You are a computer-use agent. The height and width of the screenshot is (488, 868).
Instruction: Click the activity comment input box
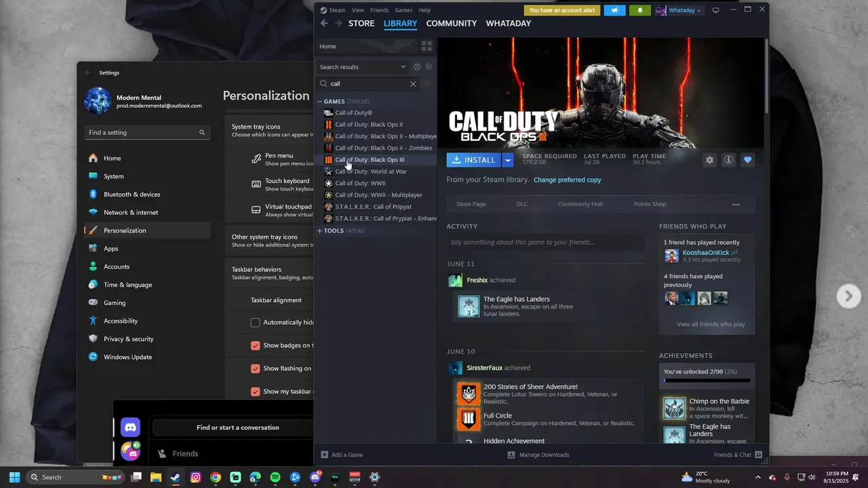pyautogui.click(x=546, y=243)
